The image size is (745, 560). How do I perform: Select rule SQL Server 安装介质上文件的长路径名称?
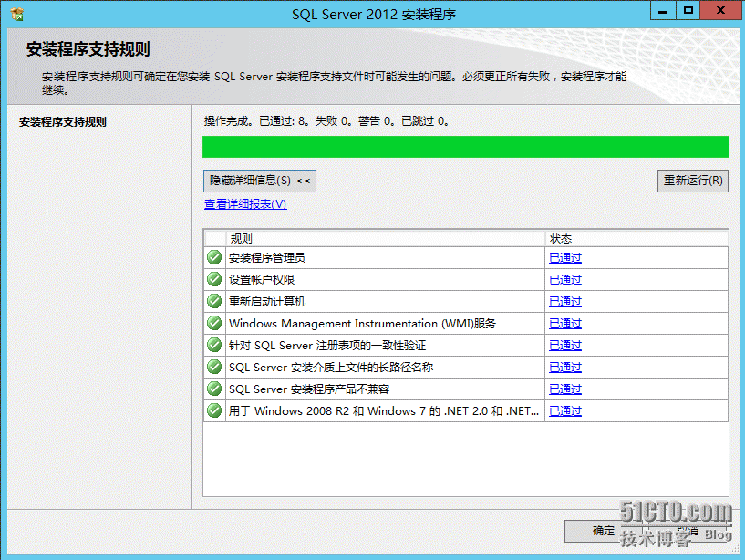coord(331,367)
